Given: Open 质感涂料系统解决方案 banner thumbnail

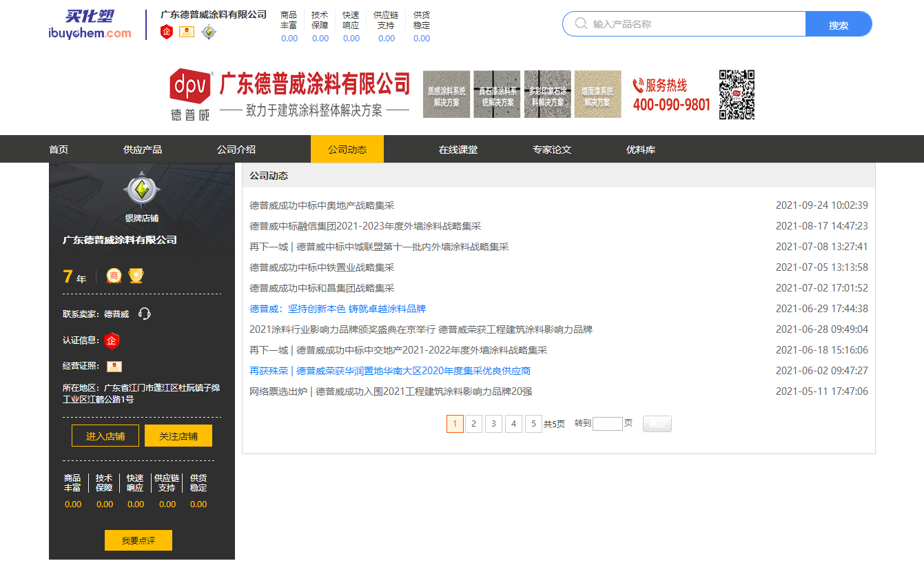Looking at the screenshot, I should pyautogui.click(x=446, y=94).
